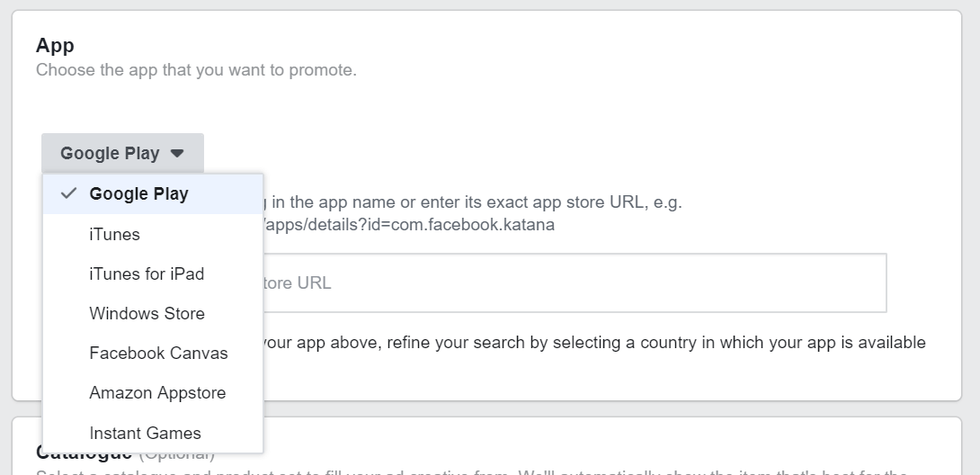Click the checkmark next to Google Play
The width and height of the screenshot is (980, 475).
tap(68, 193)
